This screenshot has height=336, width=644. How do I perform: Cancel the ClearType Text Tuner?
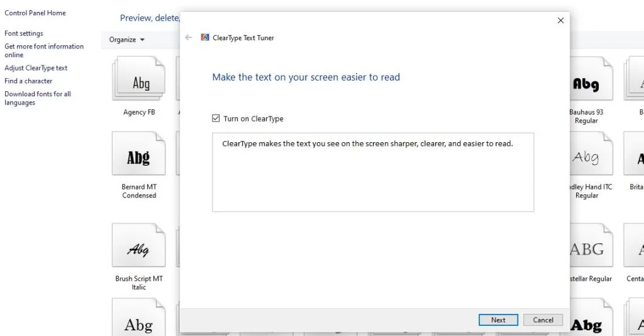543,320
